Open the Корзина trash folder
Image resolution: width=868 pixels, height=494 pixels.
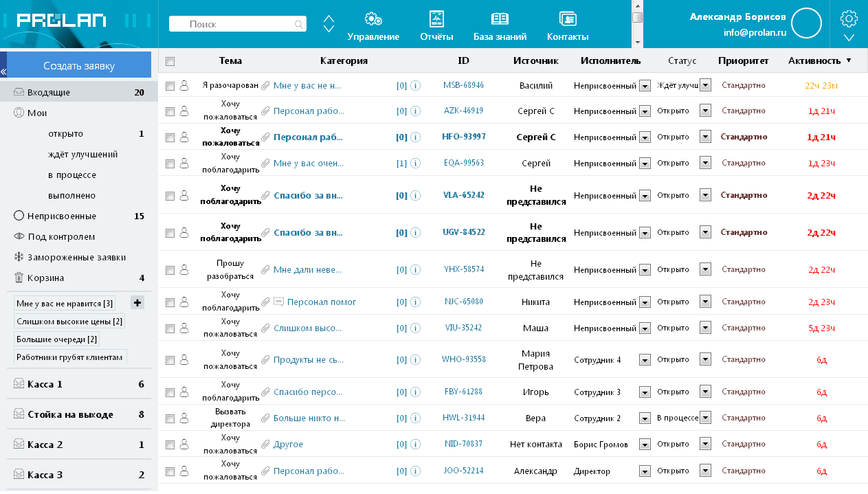click(x=45, y=278)
